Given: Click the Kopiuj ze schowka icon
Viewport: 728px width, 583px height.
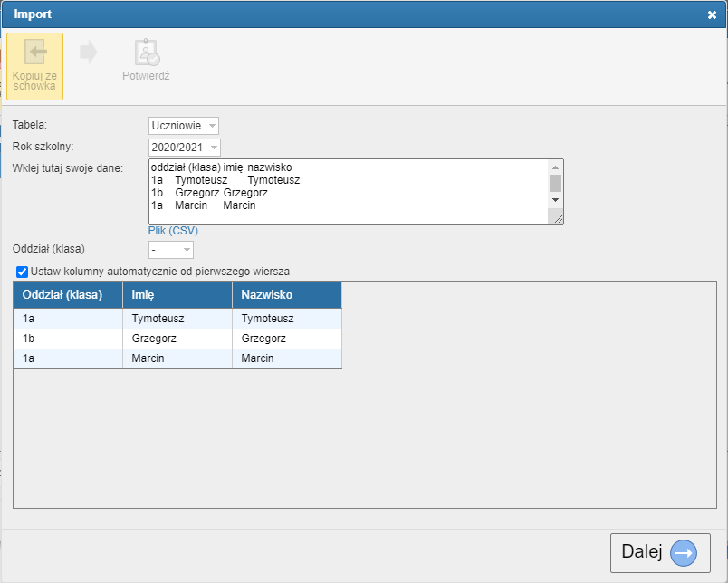Looking at the screenshot, I should point(35,52).
